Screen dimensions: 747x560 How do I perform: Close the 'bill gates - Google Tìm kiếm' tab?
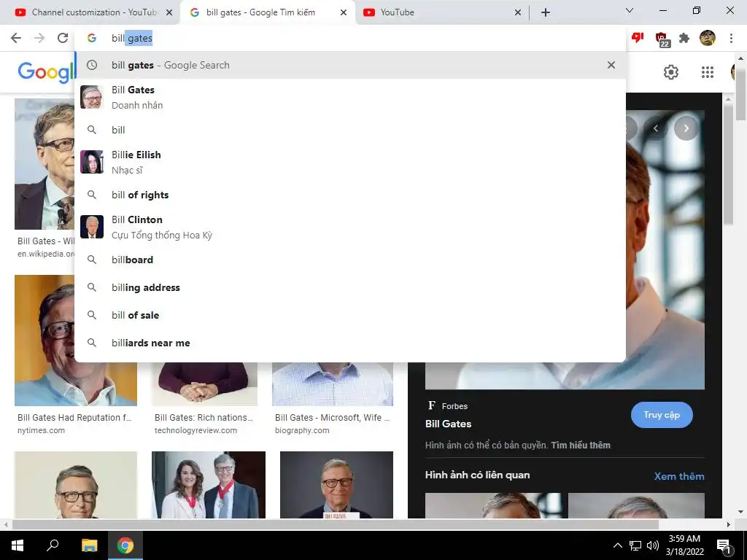click(x=344, y=13)
